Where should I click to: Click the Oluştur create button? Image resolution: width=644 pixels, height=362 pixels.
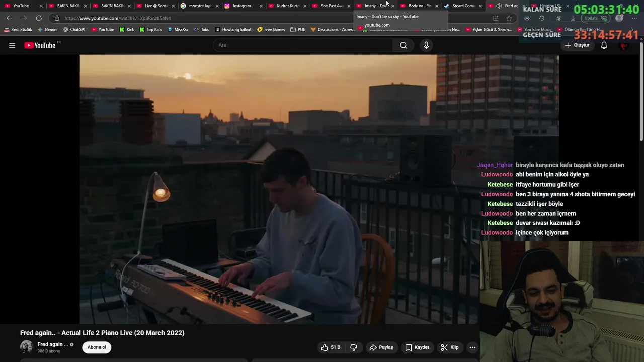pos(577,45)
